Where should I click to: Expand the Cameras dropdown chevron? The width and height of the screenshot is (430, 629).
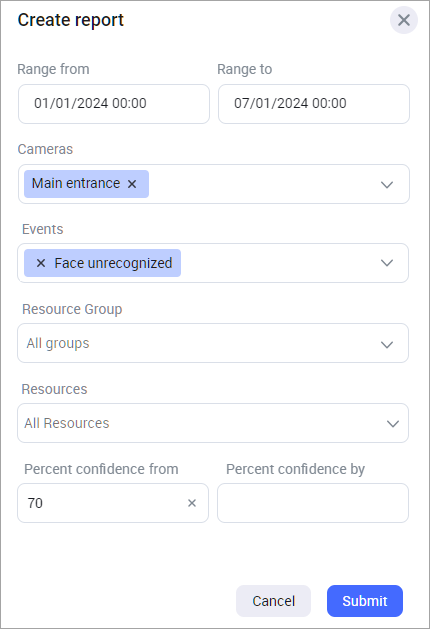tap(387, 185)
